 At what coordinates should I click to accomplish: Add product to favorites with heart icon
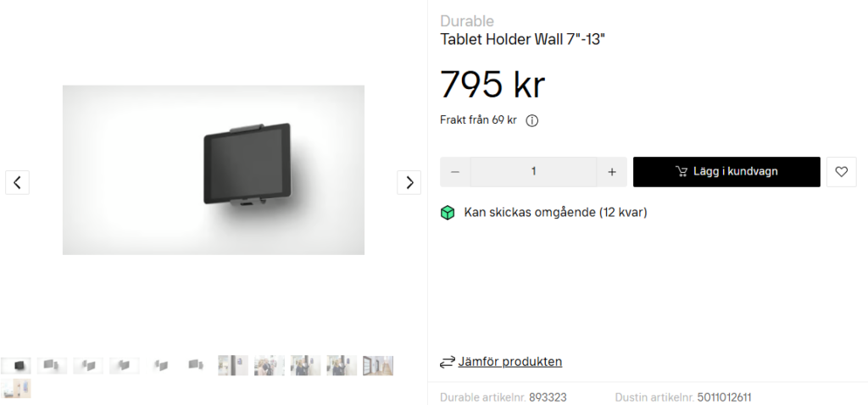[x=842, y=172]
